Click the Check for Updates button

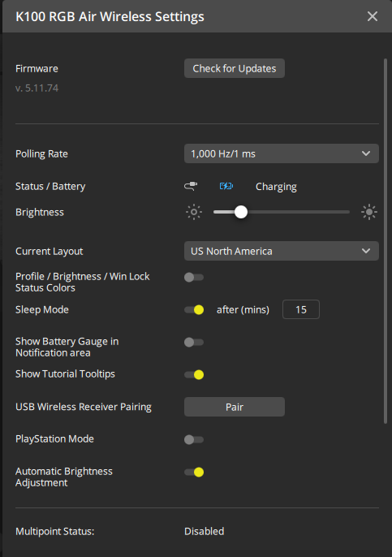coord(235,68)
